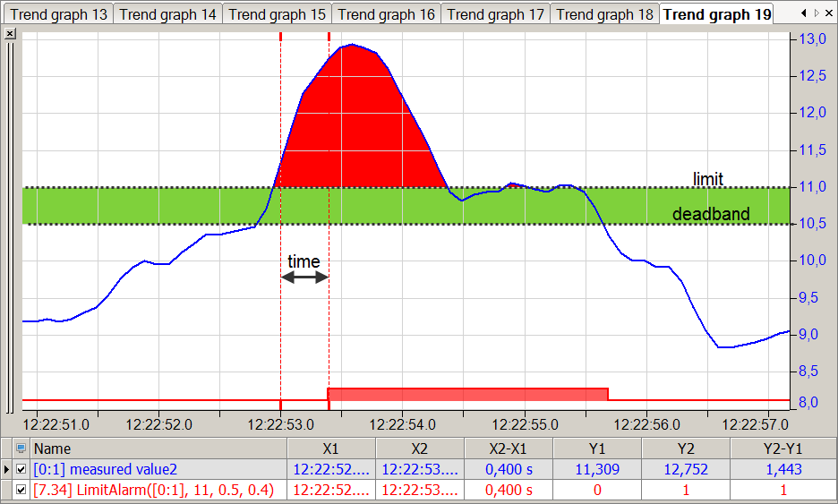
Task: Switch to Trend graph 13 tab
Action: pyautogui.click(x=58, y=14)
